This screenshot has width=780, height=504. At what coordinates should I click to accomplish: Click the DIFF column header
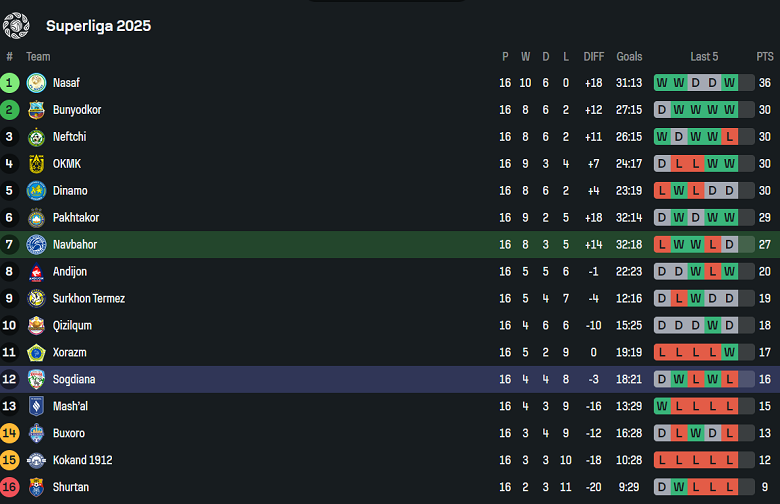pyautogui.click(x=594, y=57)
